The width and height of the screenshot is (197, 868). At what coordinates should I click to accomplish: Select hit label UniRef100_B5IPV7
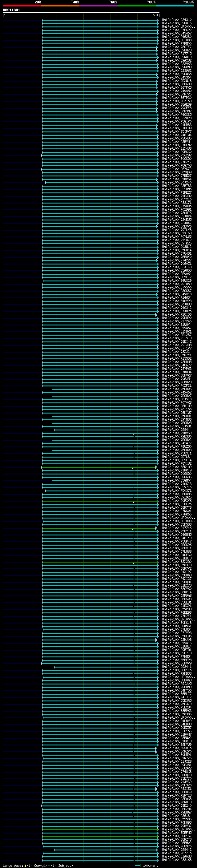coord(177,132)
